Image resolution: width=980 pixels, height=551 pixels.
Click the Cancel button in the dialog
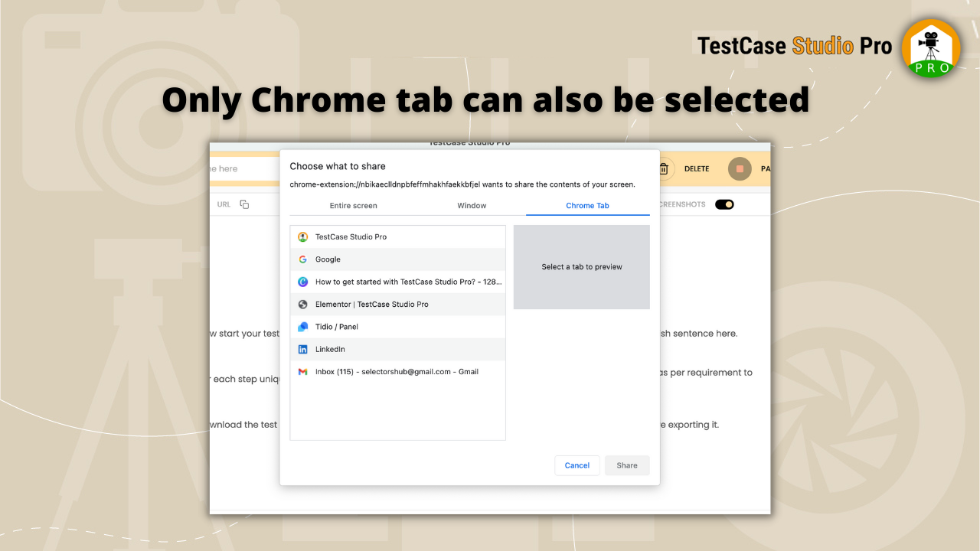click(x=577, y=465)
